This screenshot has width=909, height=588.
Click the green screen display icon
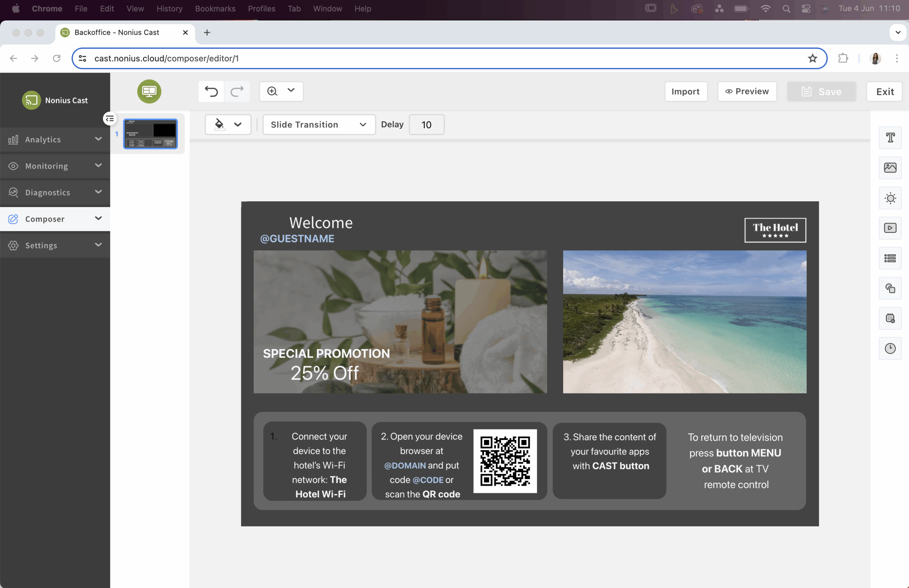(x=149, y=91)
